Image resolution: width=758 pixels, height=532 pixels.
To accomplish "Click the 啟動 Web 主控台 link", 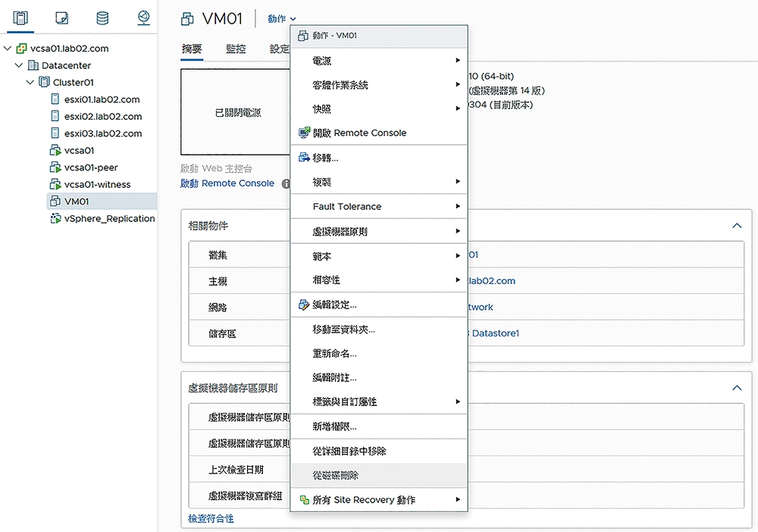I will coord(216,168).
